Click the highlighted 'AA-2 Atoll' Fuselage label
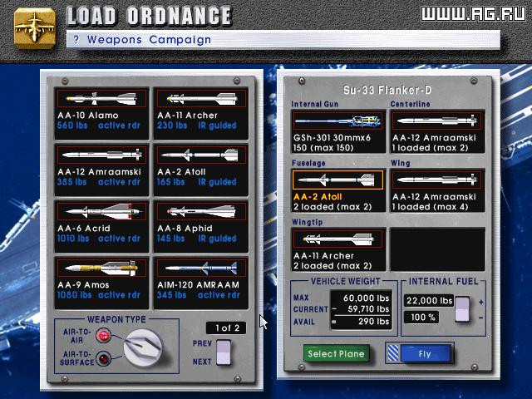 point(318,197)
